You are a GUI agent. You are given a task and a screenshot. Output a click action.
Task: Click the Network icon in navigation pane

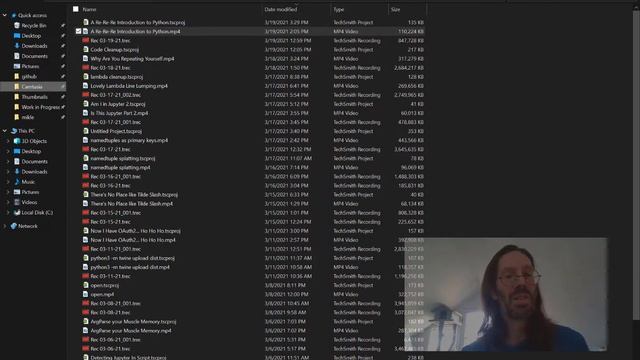(13, 226)
